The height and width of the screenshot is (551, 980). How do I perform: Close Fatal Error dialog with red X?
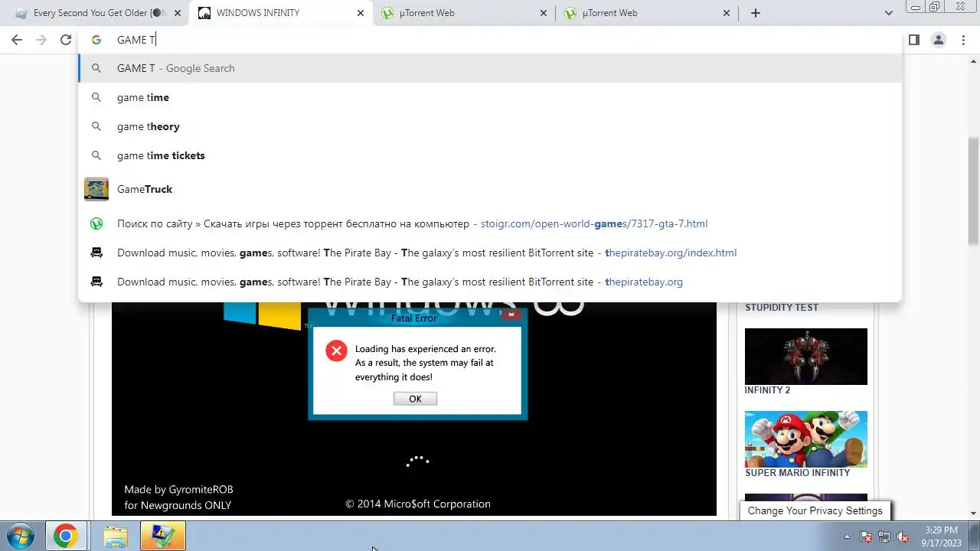(x=511, y=315)
